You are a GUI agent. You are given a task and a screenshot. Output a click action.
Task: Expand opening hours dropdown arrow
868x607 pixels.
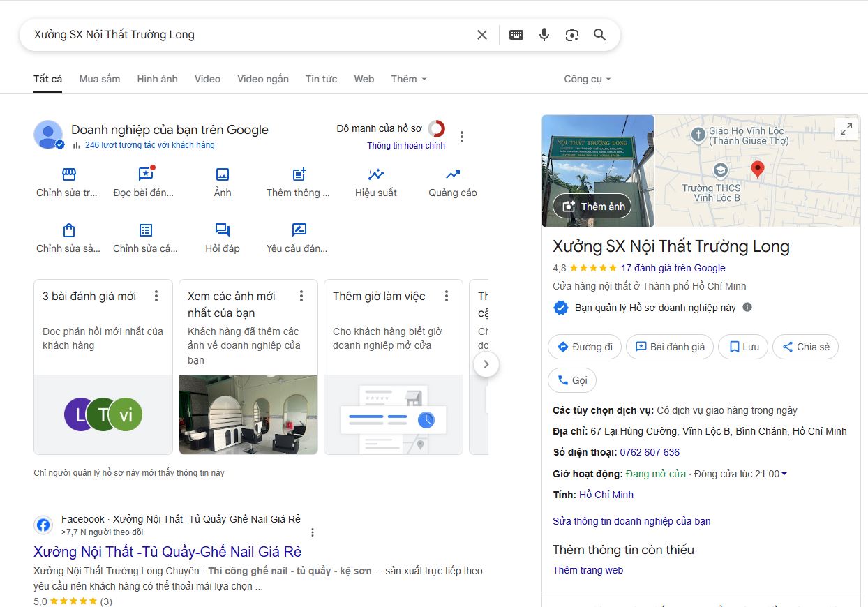[784, 474]
